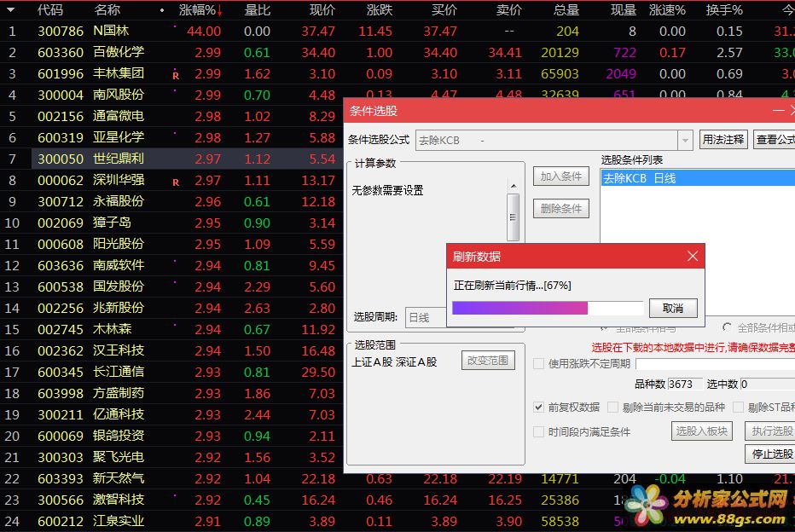
Task: Open the 选股周期 日线 combo box
Action: point(426,318)
